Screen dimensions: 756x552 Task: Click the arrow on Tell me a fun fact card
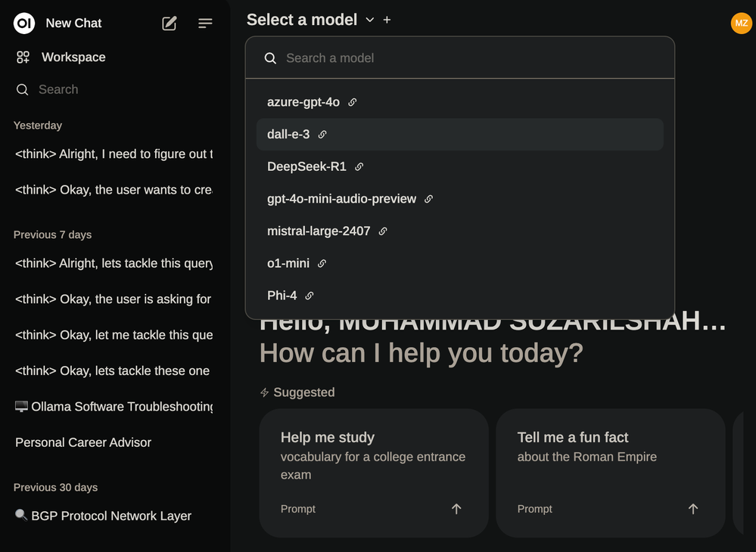click(x=693, y=509)
